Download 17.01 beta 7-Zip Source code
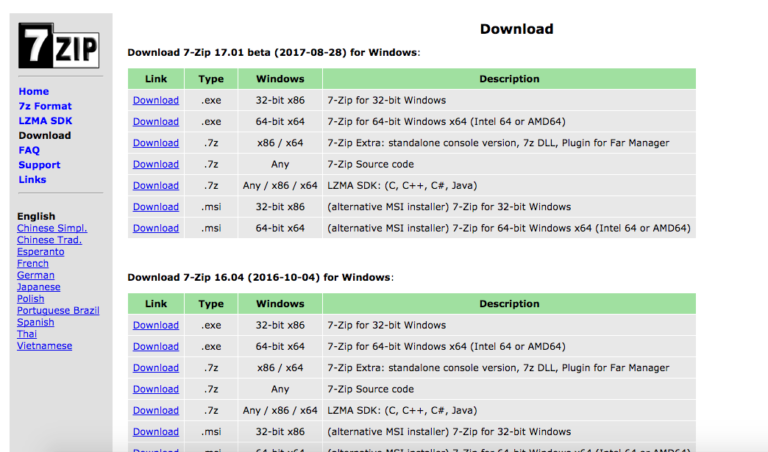This screenshot has height=452, width=768. [x=155, y=164]
